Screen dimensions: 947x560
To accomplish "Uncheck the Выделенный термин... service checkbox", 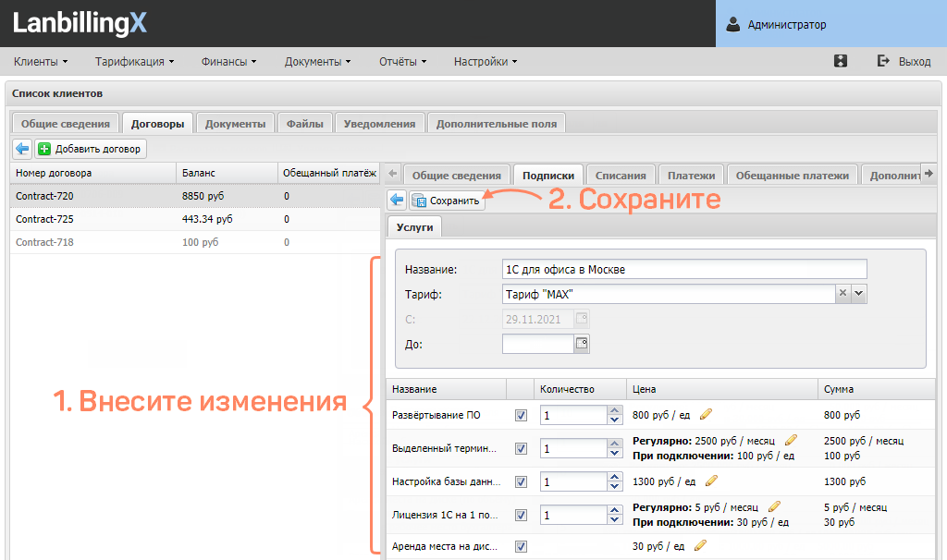I will [x=521, y=448].
